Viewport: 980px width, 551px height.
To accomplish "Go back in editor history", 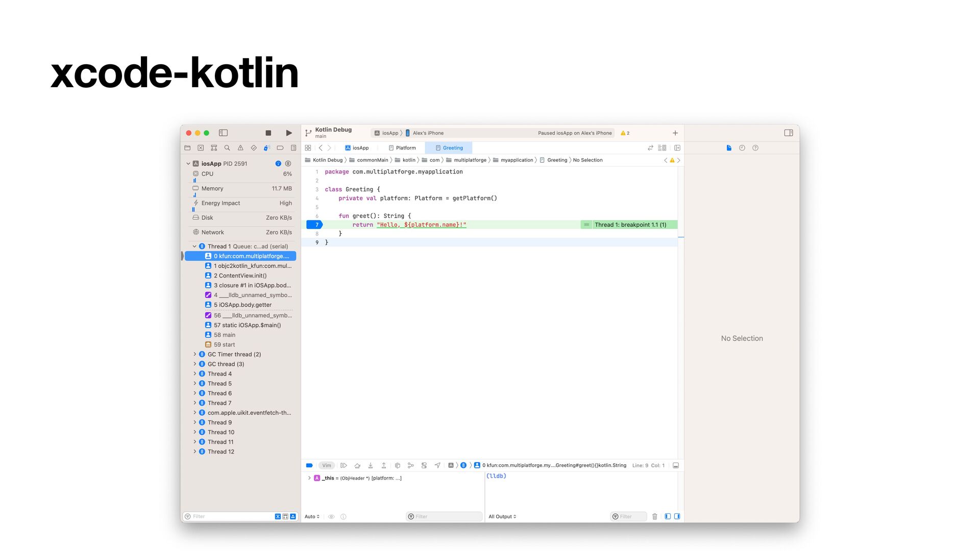I will coord(321,148).
